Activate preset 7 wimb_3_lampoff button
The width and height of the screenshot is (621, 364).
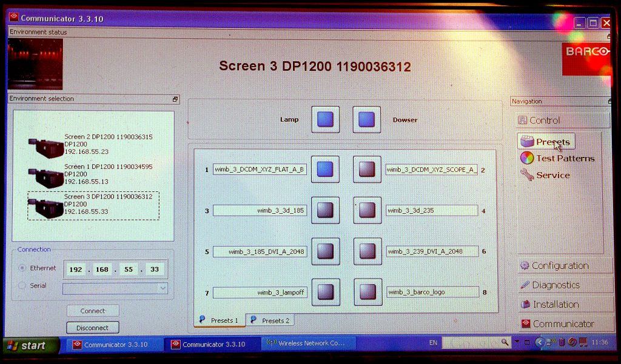pos(325,292)
